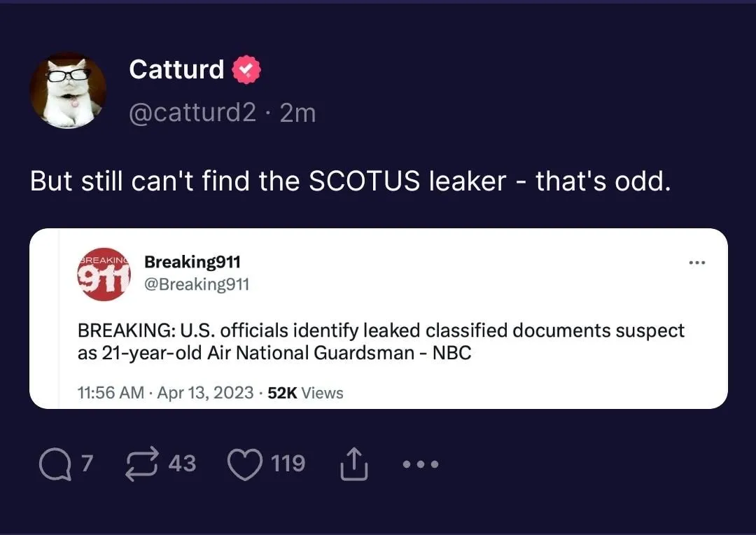Like the post with the heart icon
The height and width of the screenshot is (535, 756).
(x=244, y=465)
